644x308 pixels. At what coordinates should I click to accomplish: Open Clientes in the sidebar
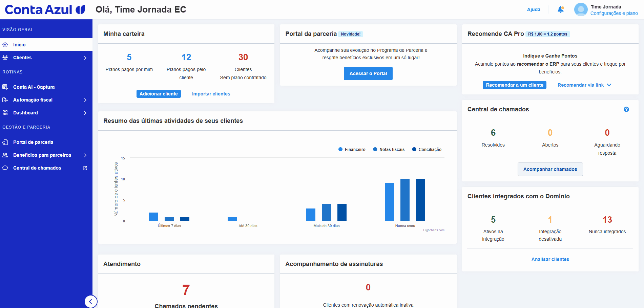click(x=46, y=58)
